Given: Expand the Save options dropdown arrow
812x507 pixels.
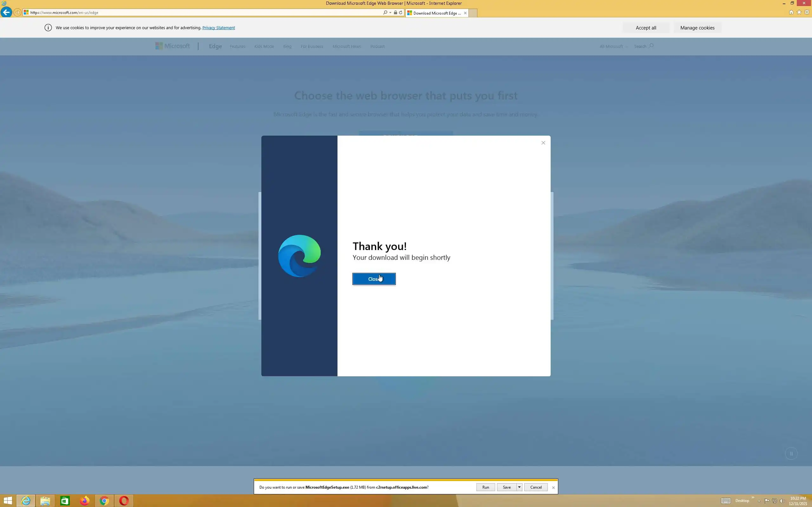Looking at the screenshot, I should coord(519,487).
